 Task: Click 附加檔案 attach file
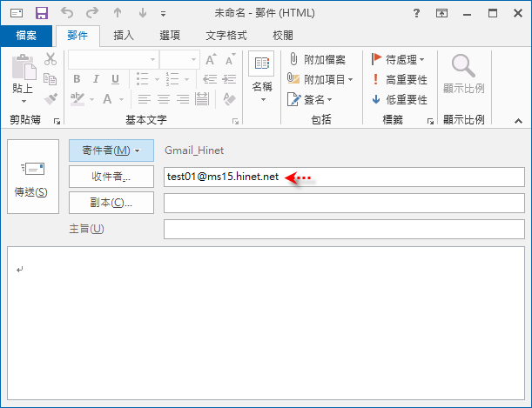(x=317, y=59)
